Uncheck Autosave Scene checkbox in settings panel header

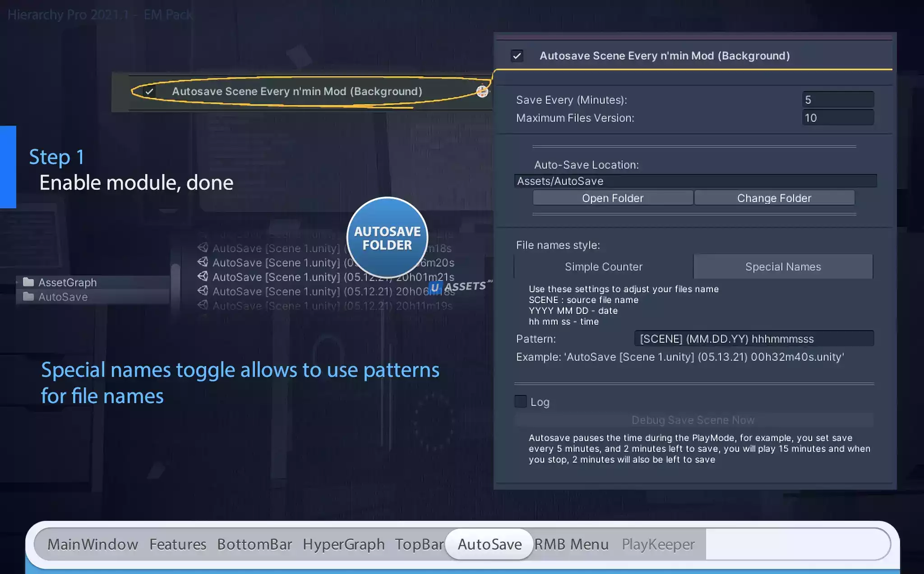(x=517, y=56)
